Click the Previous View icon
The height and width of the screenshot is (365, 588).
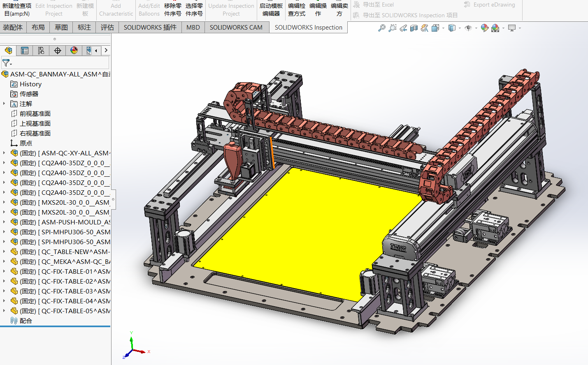(403, 28)
